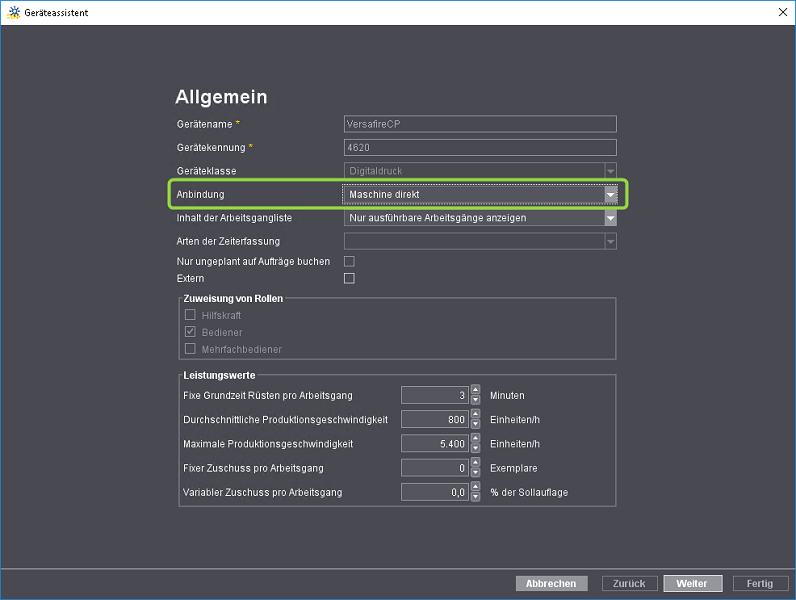Click the Gerätename text field
The width and height of the screenshot is (796, 600).
(x=480, y=124)
